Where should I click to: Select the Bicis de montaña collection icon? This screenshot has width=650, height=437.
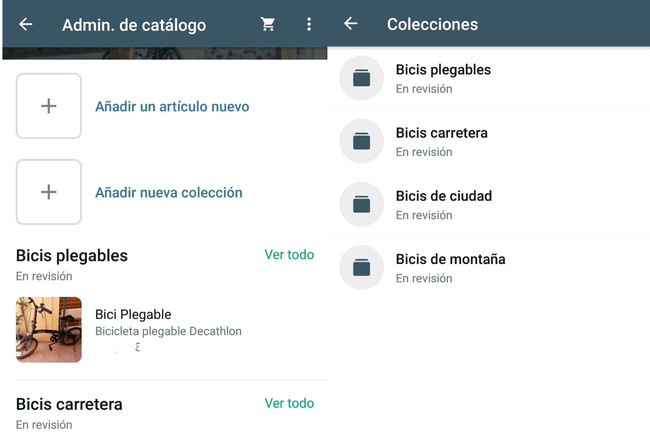point(362,267)
